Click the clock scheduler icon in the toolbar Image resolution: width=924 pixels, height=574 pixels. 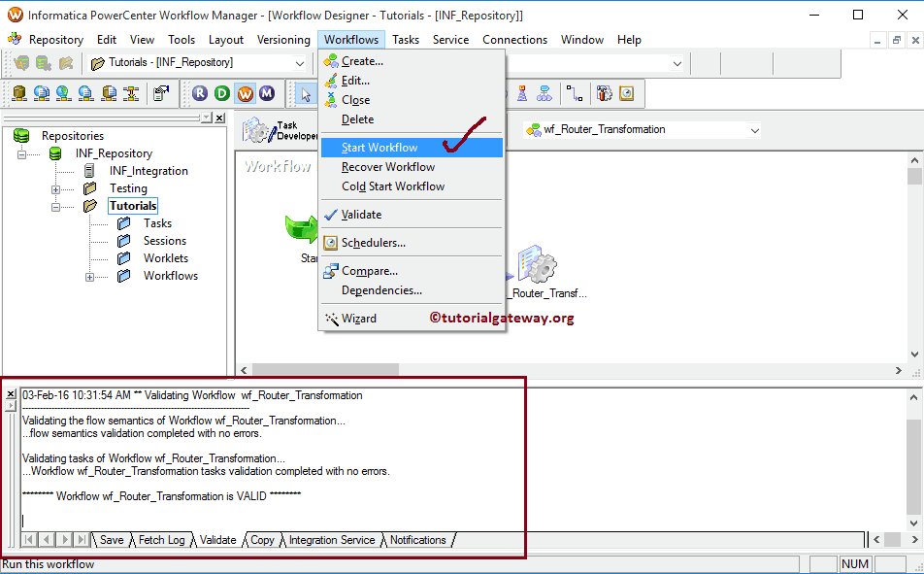click(x=626, y=93)
